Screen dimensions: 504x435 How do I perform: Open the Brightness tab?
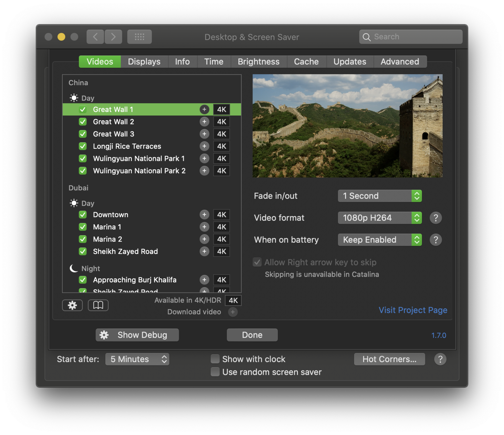(x=259, y=62)
